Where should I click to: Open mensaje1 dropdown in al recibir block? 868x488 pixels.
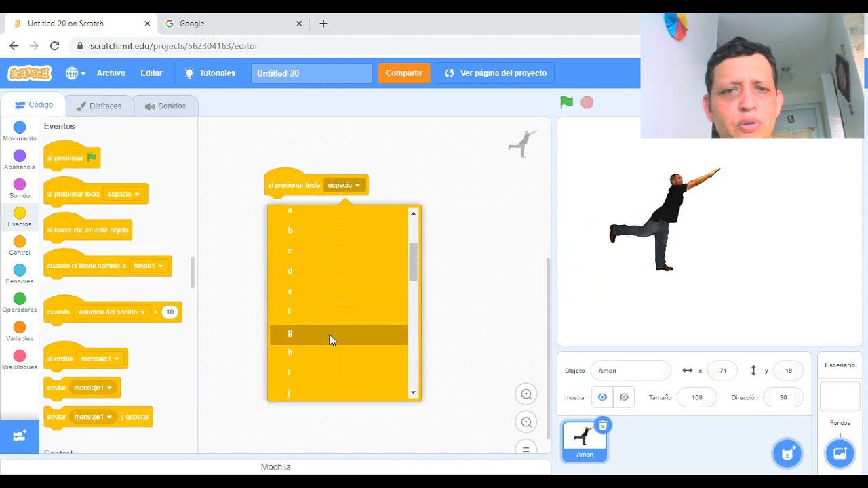coord(100,359)
